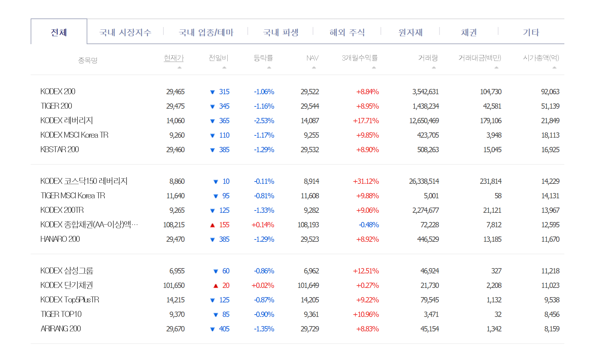Select the -2.53% change rate value
The image size is (595, 364).
264,121
